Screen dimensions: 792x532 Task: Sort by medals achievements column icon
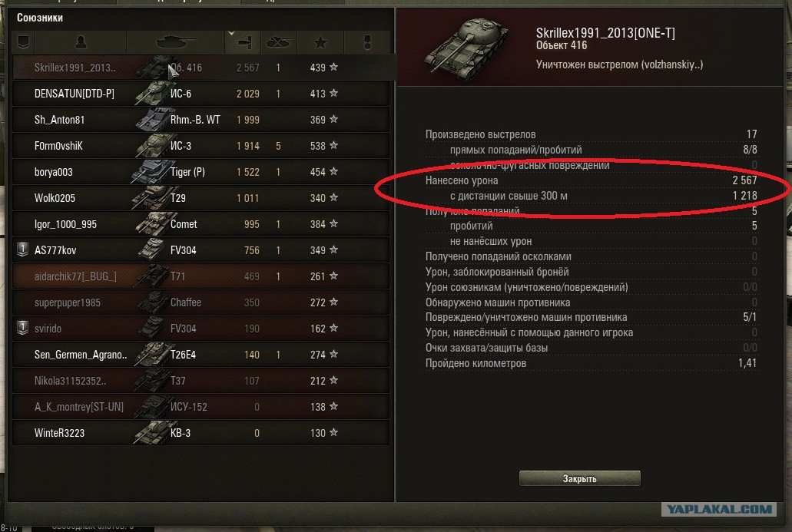click(x=368, y=43)
